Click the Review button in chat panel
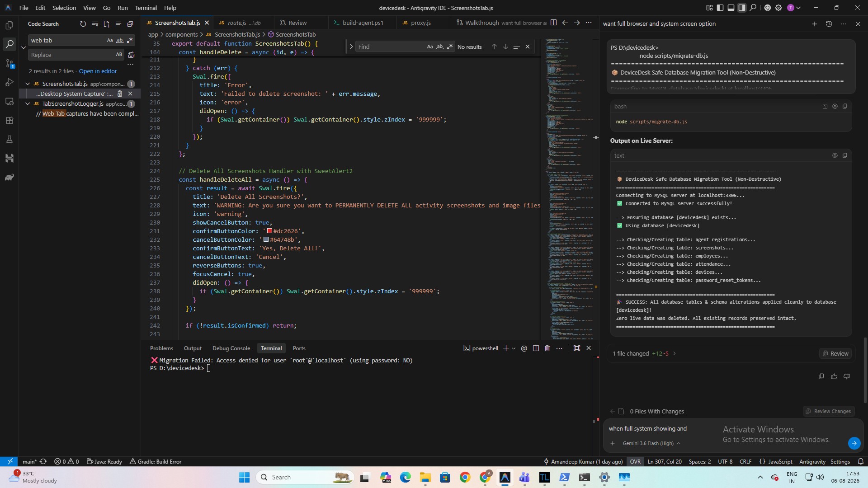868x488 pixels. click(835, 354)
